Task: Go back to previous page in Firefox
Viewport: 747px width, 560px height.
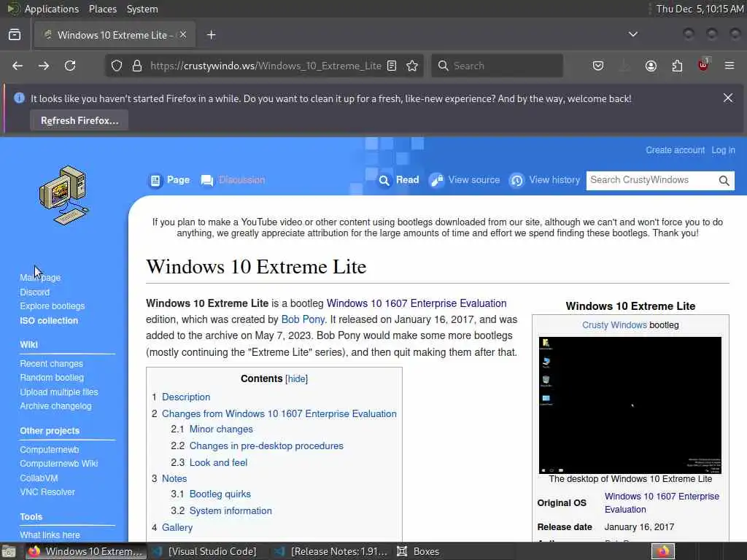Action: coord(18,66)
